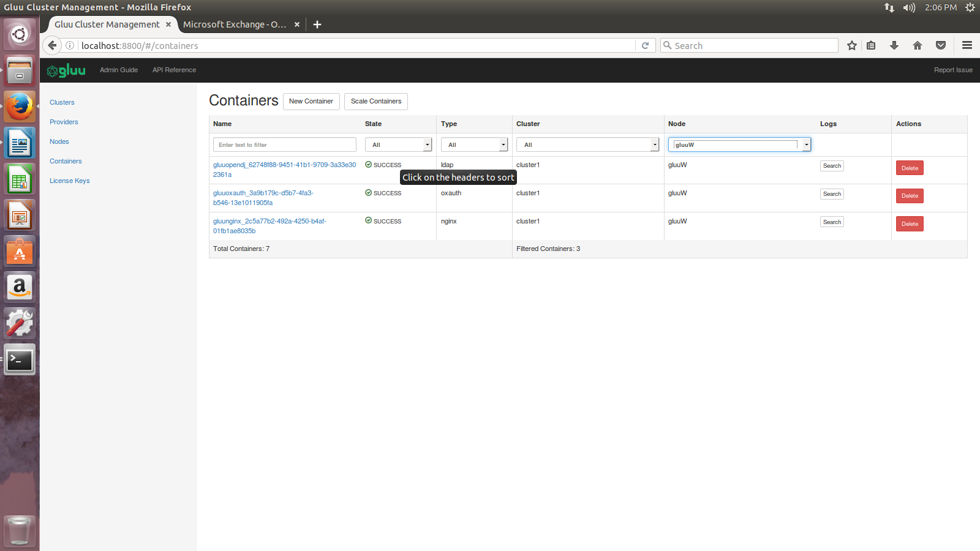Open Files manager from launcher
The height and width of the screenshot is (551, 980).
(x=20, y=71)
